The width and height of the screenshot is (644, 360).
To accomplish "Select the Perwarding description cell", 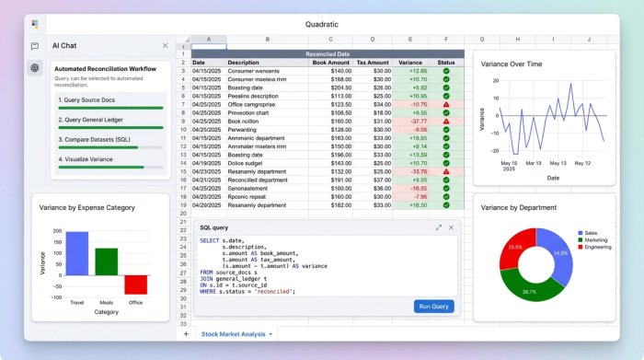I will tap(268, 130).
